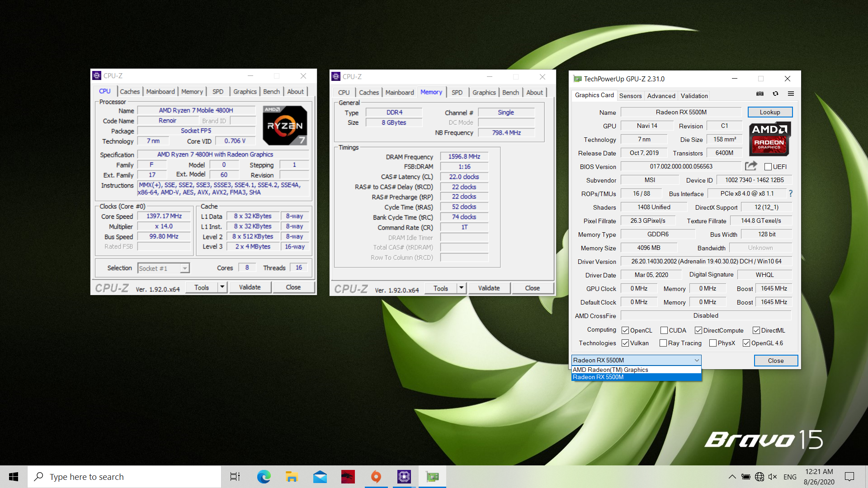
Task: Launch Microsoft Edge from the taskbar
Action: tap(264, 477)
